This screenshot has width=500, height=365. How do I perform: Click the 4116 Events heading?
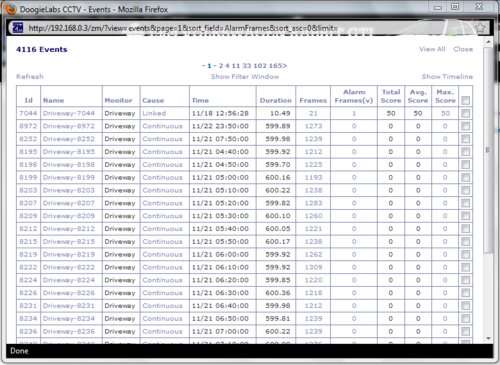coord(42,49)
